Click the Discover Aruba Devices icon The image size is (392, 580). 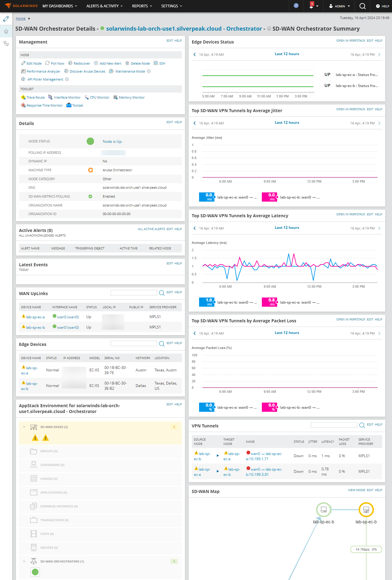66,71
